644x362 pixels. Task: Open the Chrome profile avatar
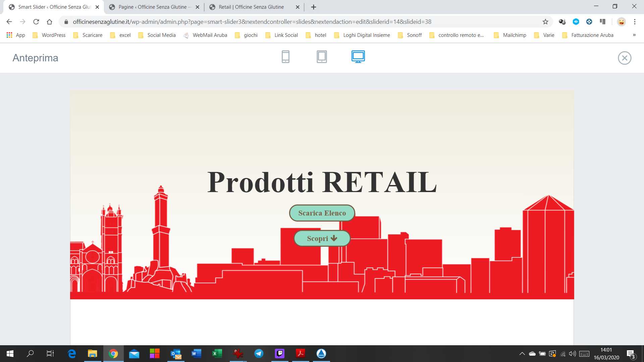pos(621,22)
